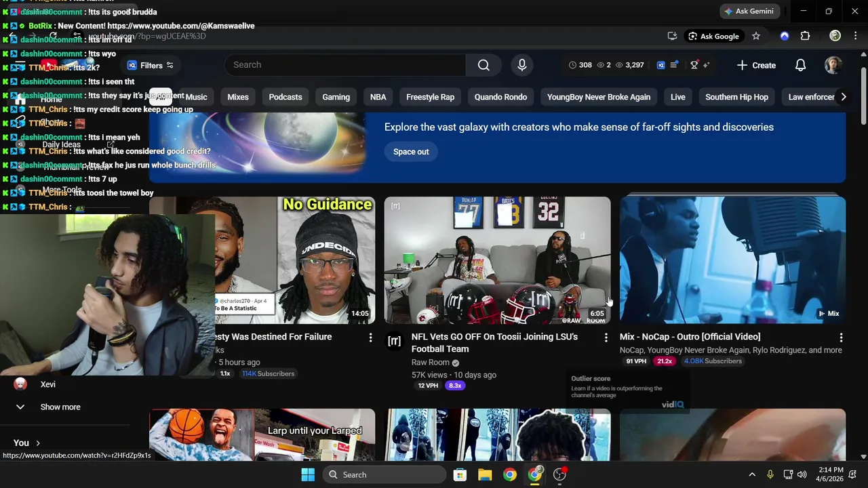
Task: Expand subscriptions with Show more
Action: (x=60, y=407)
